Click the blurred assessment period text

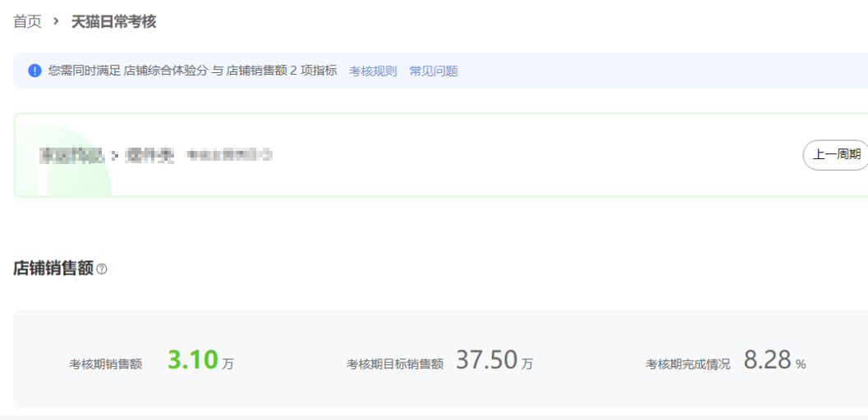(x=229, y=155)
